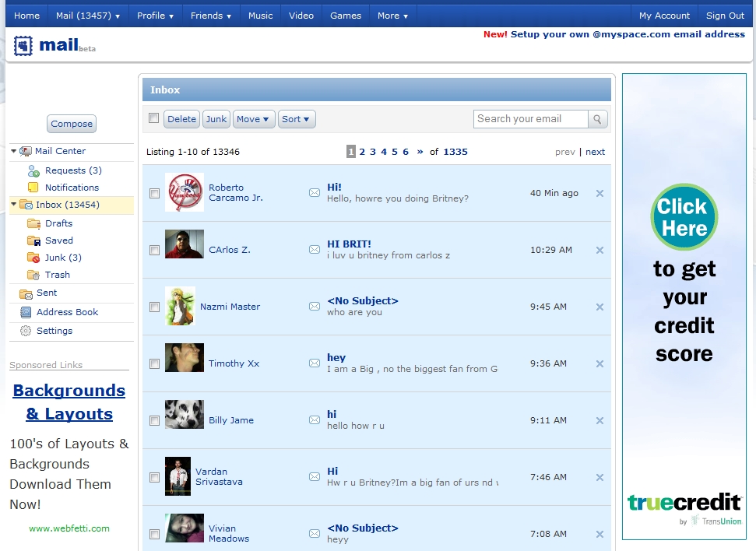Click the Trash folder icon

coord(33,275)
